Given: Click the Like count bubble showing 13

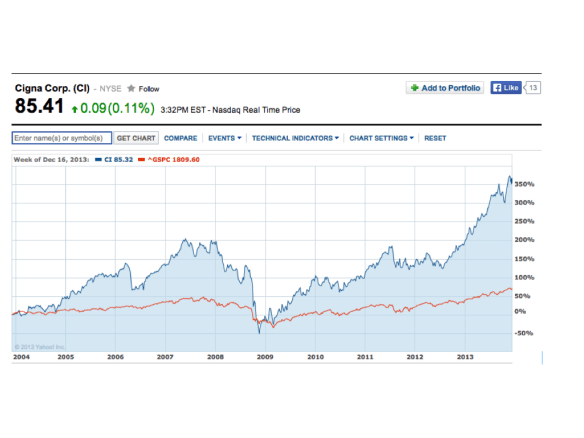Looking at the screenshot, I should (x=533, y=88).
